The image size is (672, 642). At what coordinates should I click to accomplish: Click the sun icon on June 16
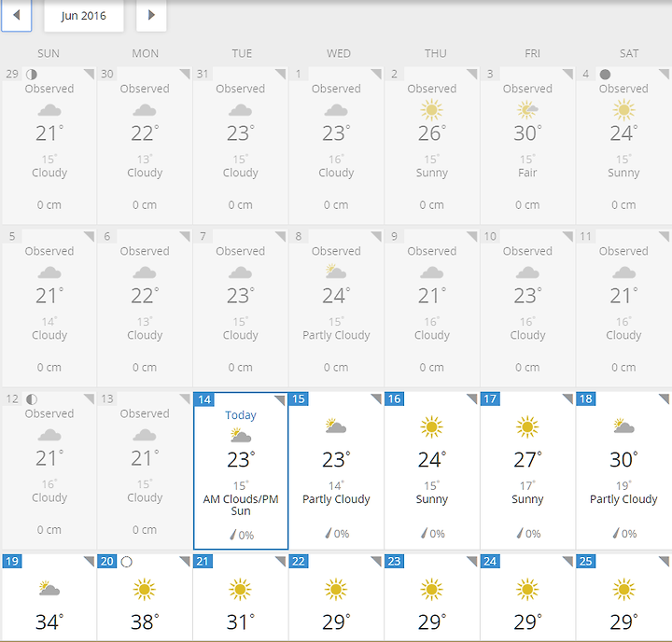click(431, 426)
